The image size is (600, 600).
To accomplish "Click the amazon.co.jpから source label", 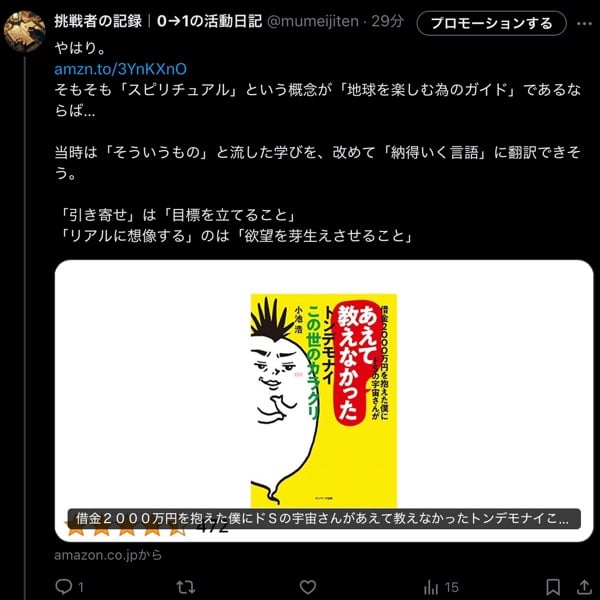I will pos(108,555).
